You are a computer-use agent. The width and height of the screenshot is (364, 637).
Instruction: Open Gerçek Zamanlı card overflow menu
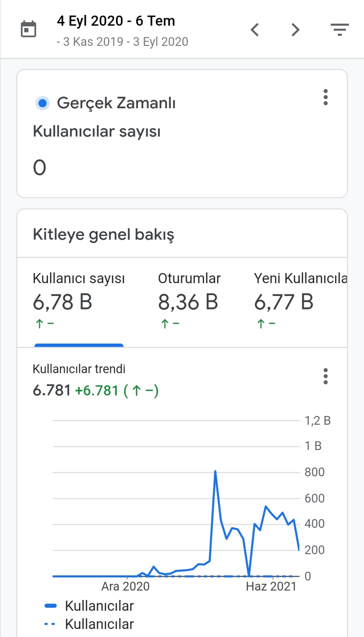325,97
